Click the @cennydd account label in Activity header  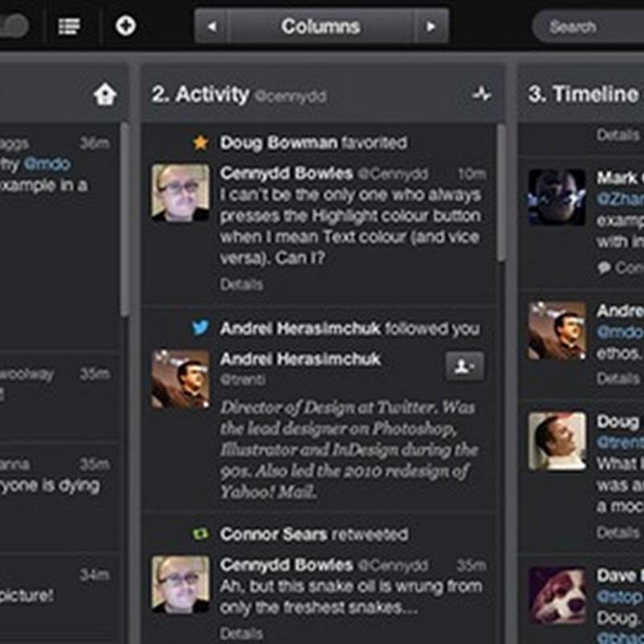click(x=291, y=97)
